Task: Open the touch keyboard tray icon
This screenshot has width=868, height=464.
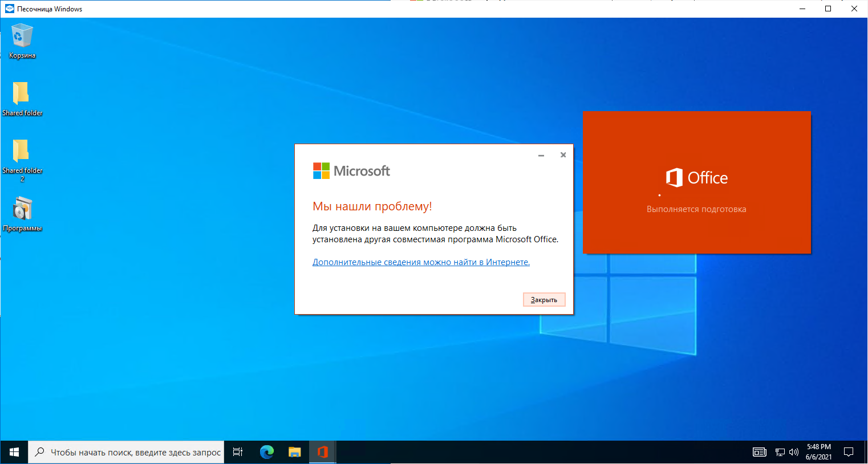Action: (760, 452)
